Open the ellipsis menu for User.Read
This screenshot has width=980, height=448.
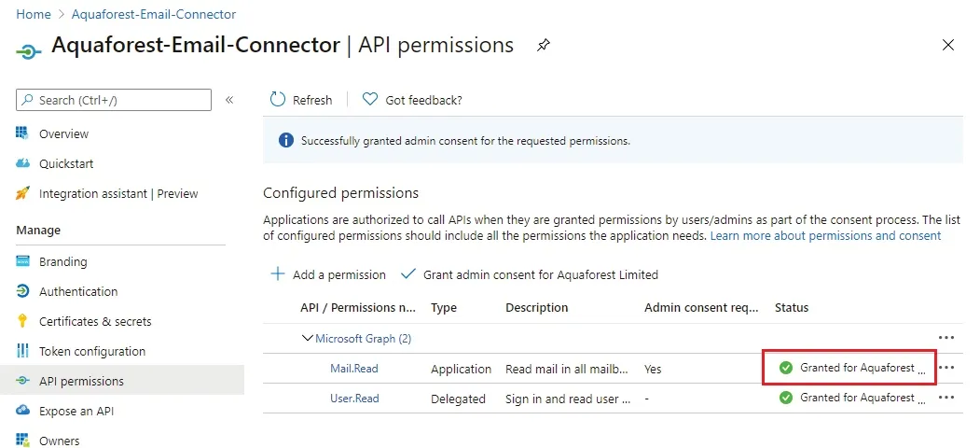pyautogui.click(x=946, y=398)
